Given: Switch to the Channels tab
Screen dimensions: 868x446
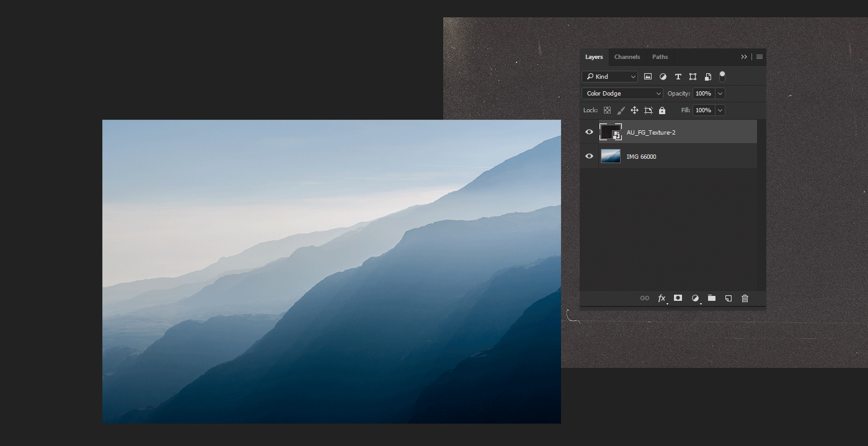Looking at the screenshot, I should coord(627,57).
